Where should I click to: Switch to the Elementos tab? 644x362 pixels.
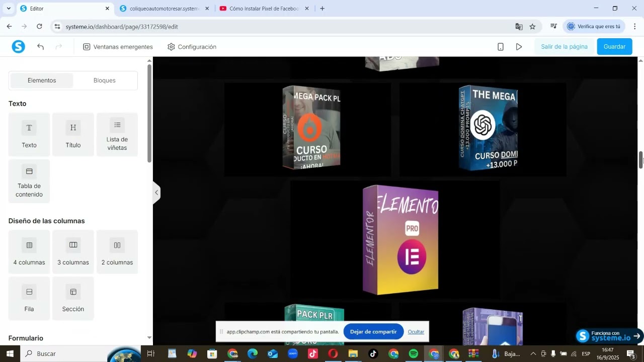[x=42, y=80]
